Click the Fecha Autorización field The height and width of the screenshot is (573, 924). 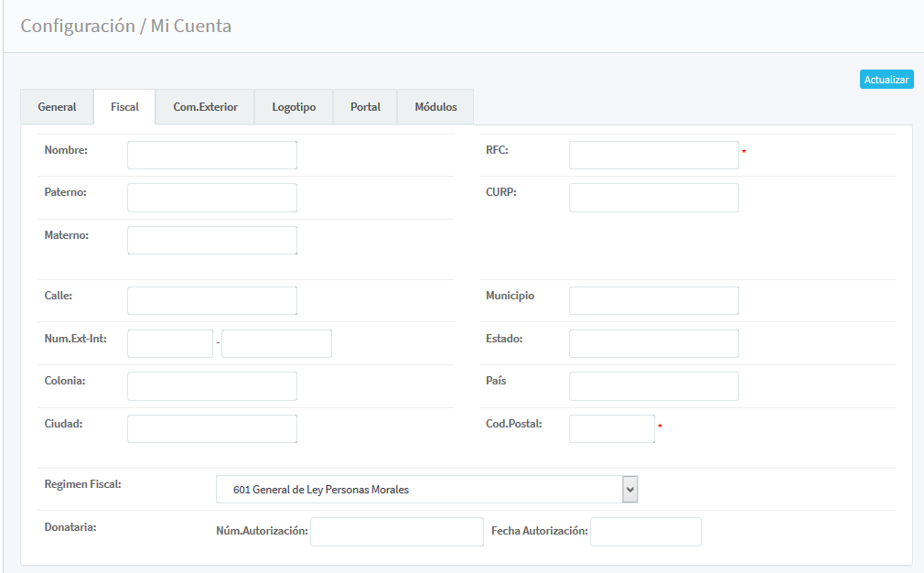[645, 532]
